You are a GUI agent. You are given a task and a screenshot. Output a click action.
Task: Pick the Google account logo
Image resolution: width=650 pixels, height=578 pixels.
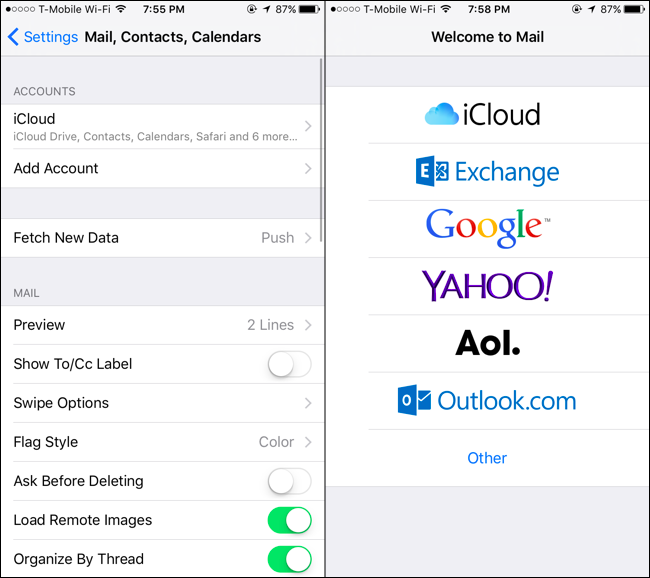pos(488,228)
